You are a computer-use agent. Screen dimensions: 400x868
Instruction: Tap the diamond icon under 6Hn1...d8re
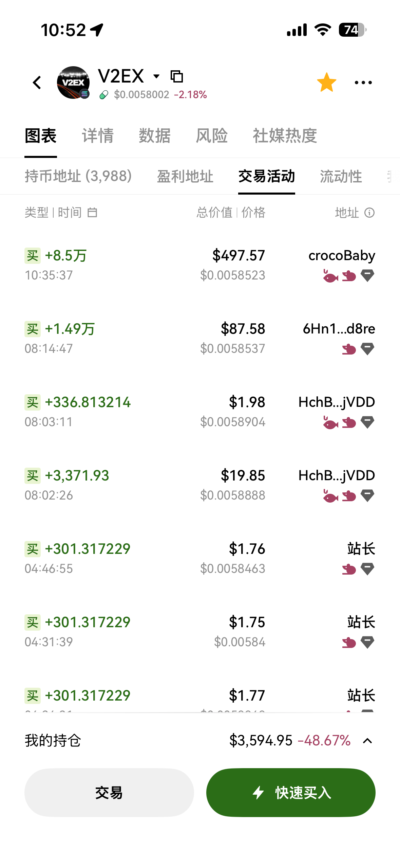coord(367,349)
